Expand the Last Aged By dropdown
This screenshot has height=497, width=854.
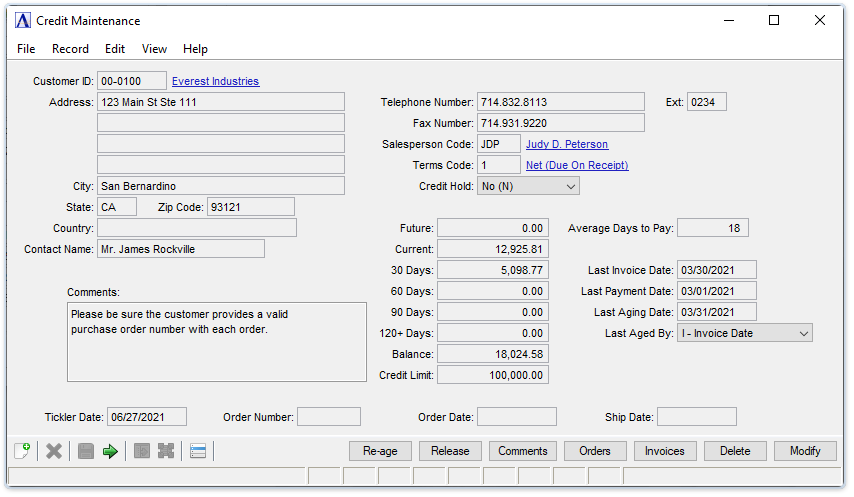point(744,333)
